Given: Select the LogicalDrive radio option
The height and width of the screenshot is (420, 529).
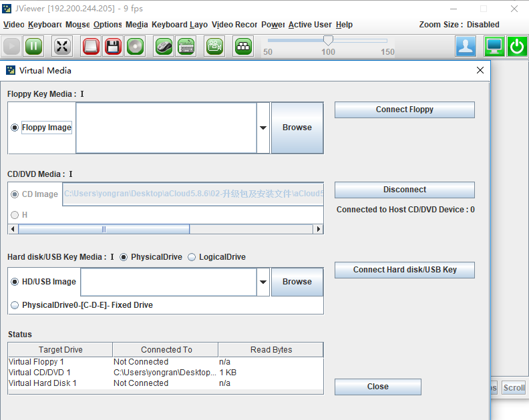Looking at the screenshot, I should tap(192, 257).
